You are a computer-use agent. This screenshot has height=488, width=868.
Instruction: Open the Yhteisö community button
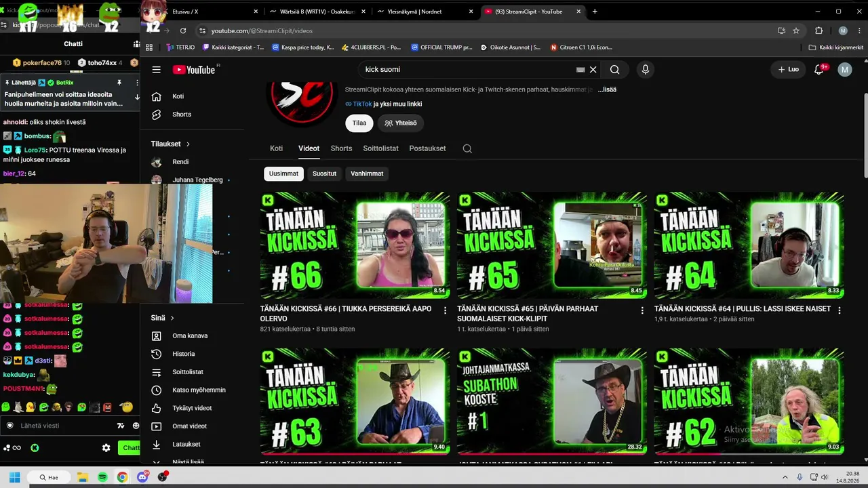coord(401,123)
